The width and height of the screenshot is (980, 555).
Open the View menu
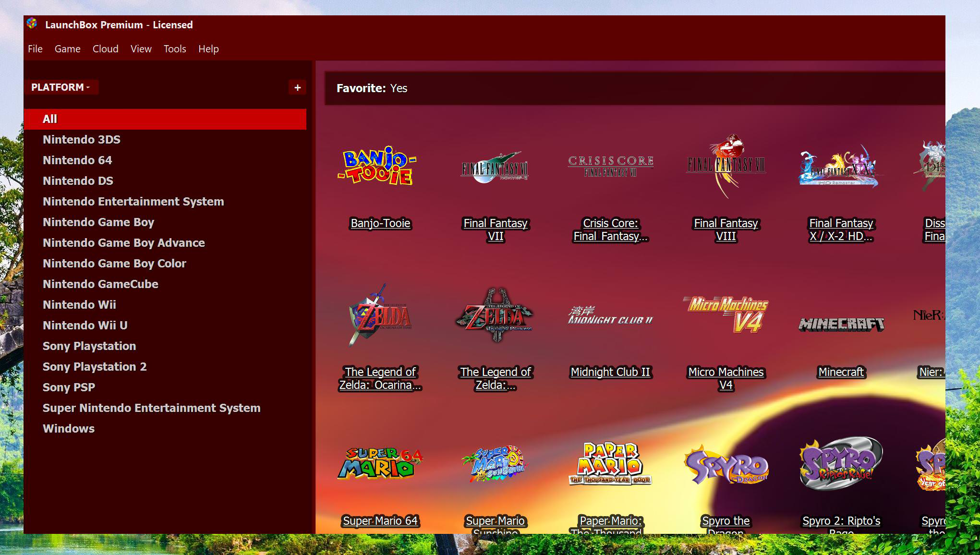point(141,49)
